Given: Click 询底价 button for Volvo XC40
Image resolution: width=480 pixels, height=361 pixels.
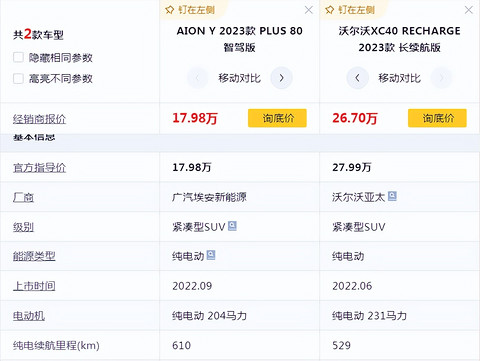Looking at the screenshot, I should 437,118.
